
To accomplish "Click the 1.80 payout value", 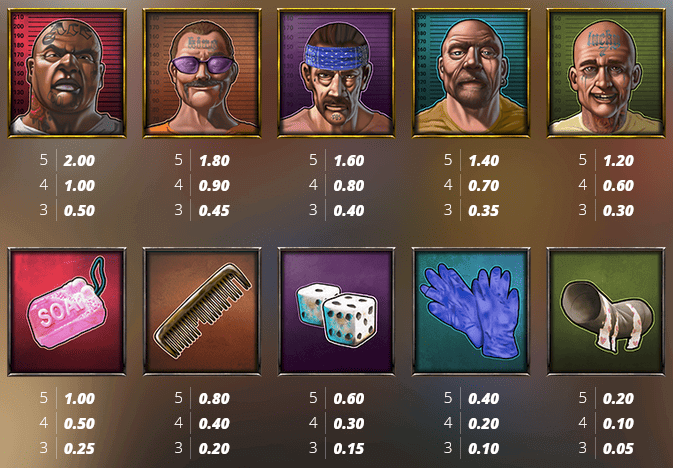I will point(214,161).
